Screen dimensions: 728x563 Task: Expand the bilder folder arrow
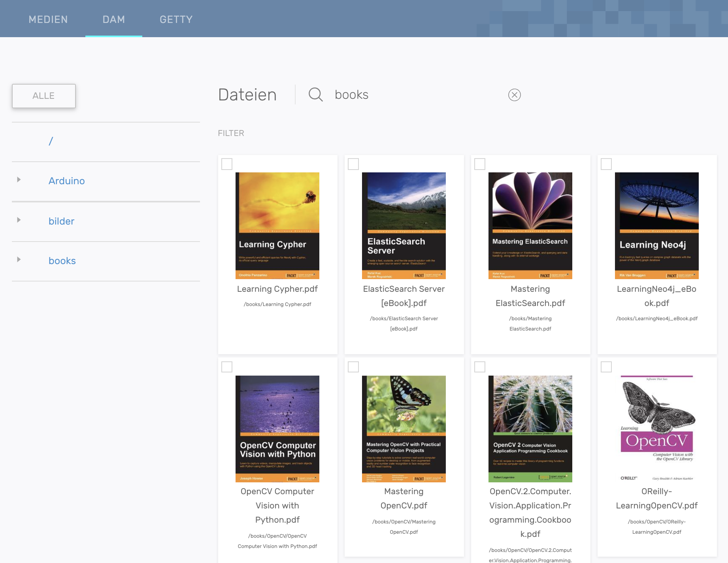tap(19, 220)
